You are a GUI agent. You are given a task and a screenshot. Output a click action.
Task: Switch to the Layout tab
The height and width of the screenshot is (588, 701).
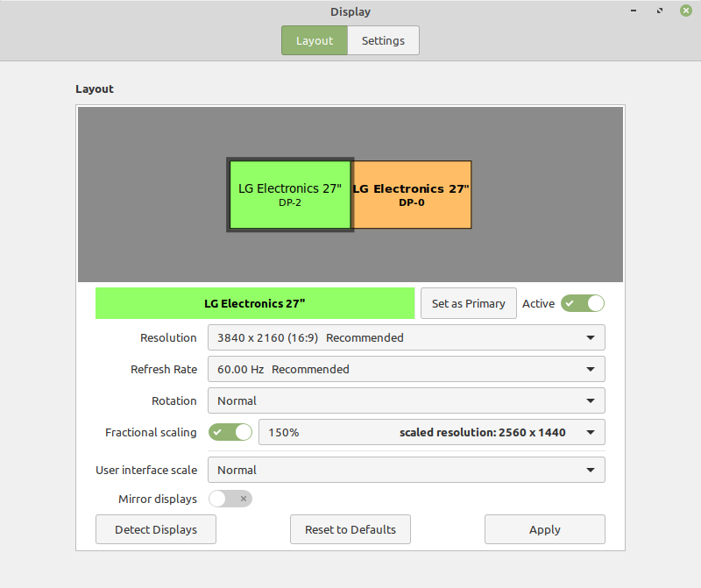[314, 40]
